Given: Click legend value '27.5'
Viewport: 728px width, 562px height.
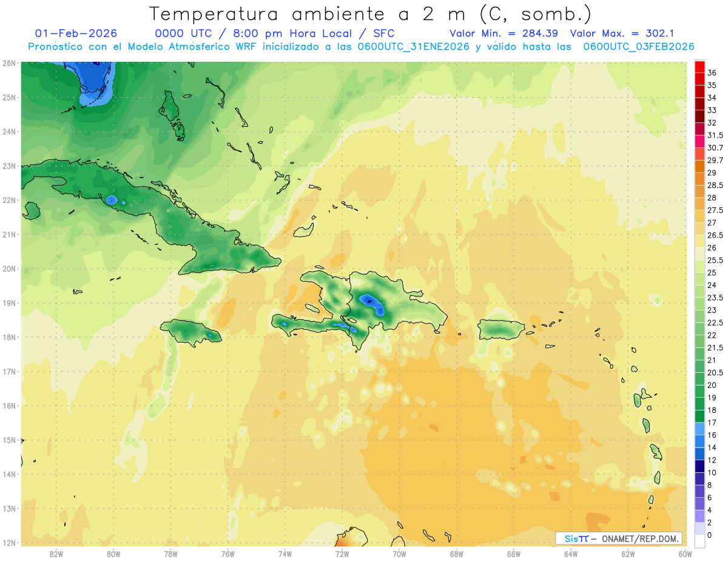Looking at the screenshot, I should pyautogui.click(x=715, y=210).
